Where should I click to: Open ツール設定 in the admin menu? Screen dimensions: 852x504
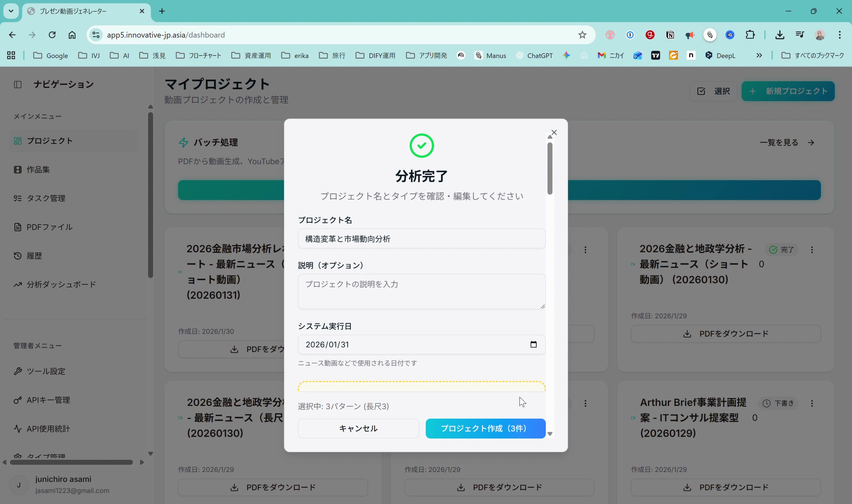pos(46,371)
